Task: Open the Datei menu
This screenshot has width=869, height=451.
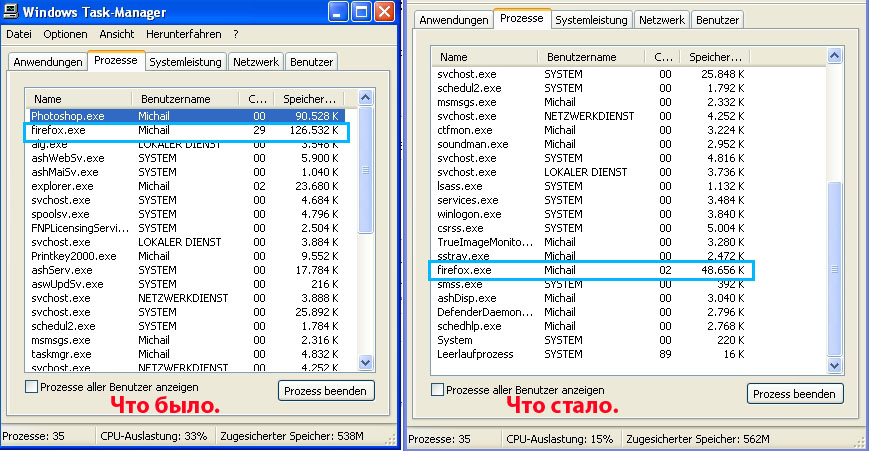Action: coord(19,34)
